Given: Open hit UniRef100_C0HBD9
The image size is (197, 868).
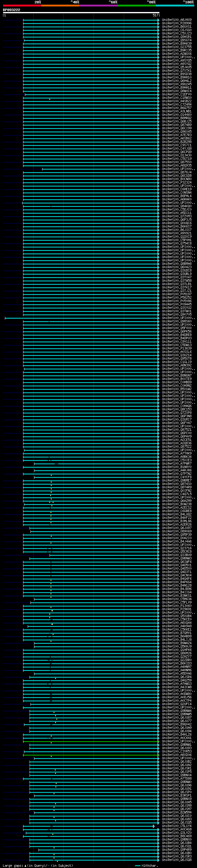Looking at the screenshot, I should 177,382.
